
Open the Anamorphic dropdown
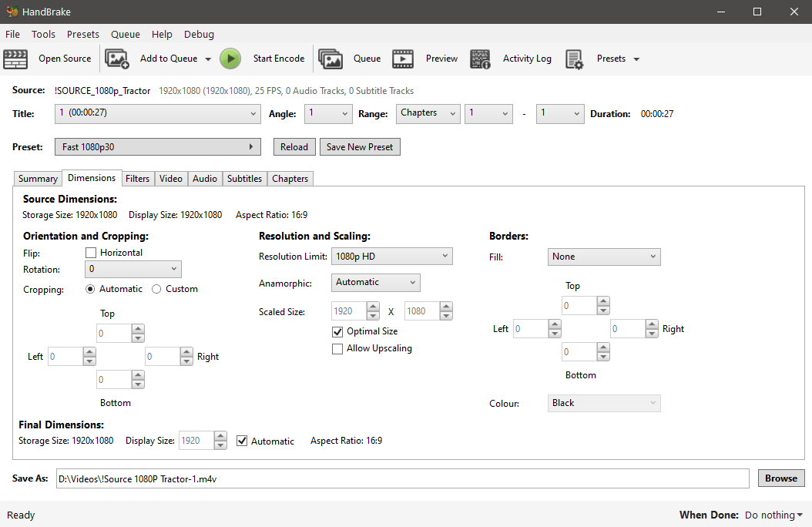click(375, 282)
